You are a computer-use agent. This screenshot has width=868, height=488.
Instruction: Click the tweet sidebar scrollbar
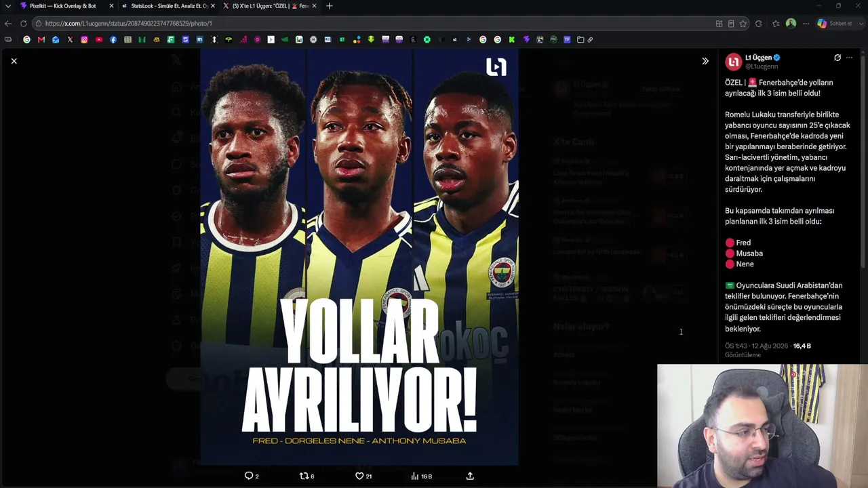click(x=863, y=161)
